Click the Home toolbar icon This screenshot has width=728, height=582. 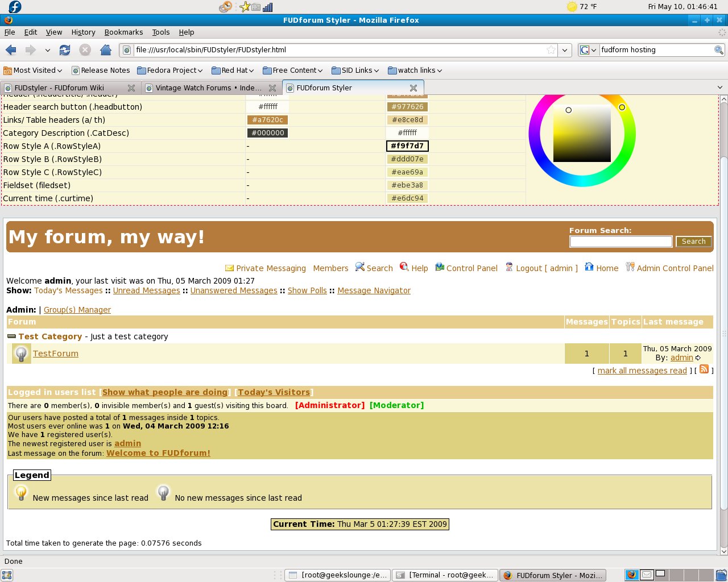105,50
